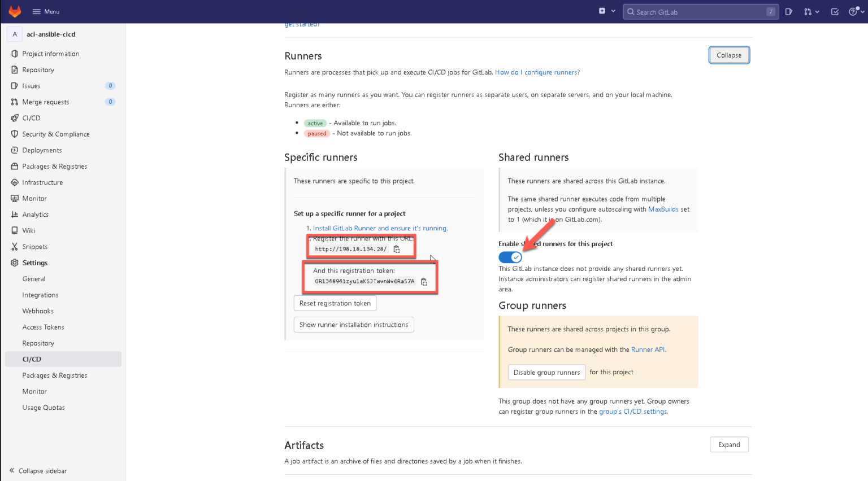This screenshot has height=481, width=868.
Task: Click the Analytics chart icon
Action: 15,215
